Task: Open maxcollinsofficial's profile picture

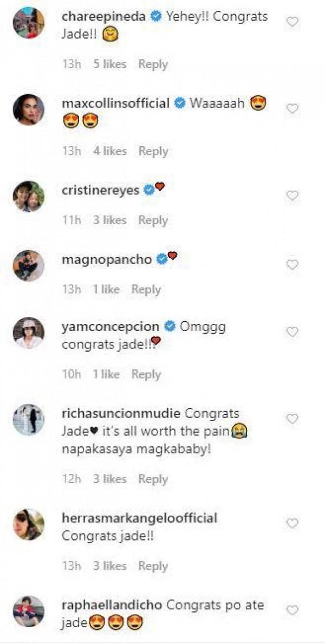Action: click(28, 109)
